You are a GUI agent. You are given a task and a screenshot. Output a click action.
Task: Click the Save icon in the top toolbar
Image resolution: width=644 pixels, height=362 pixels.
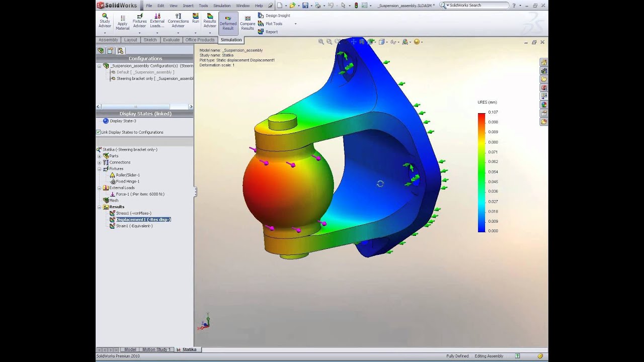pos(305,6)
